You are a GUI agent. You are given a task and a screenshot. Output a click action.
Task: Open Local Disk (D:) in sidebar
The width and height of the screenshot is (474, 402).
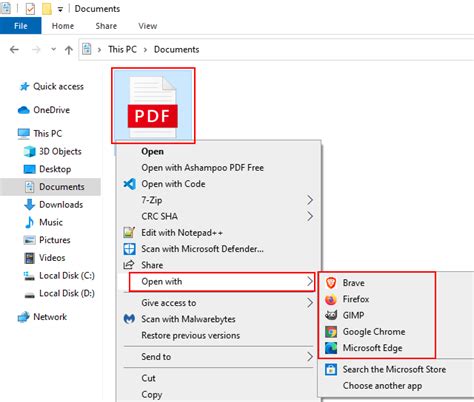coord(67,293)
